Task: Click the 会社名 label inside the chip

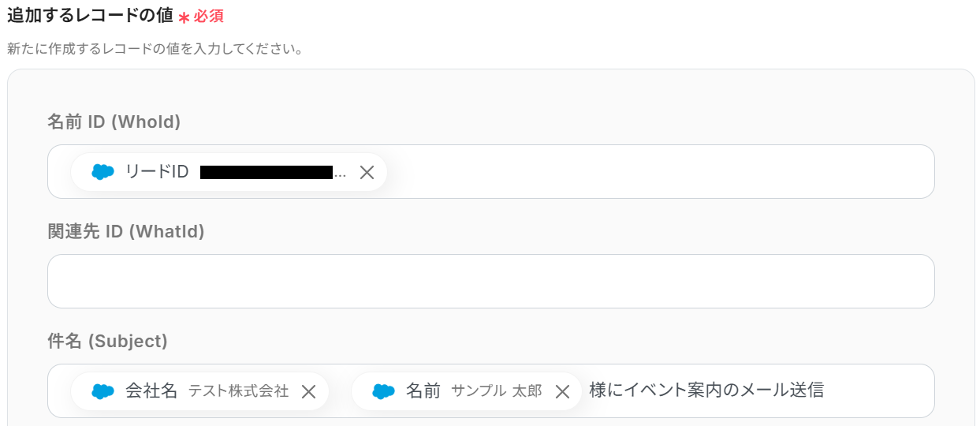Action: click(151, 390)
